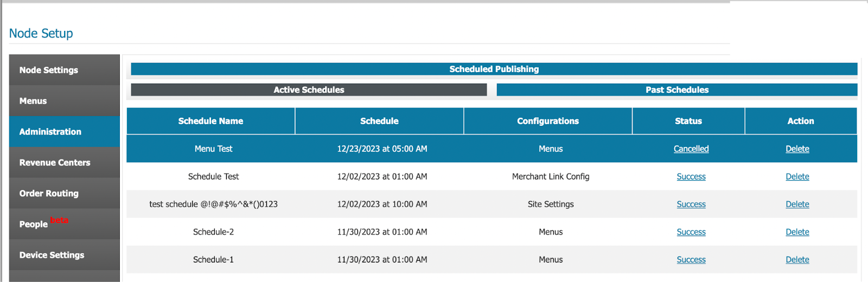Switch to Active Schedules tab
The image size is (868, 282).
pos(309,90)
